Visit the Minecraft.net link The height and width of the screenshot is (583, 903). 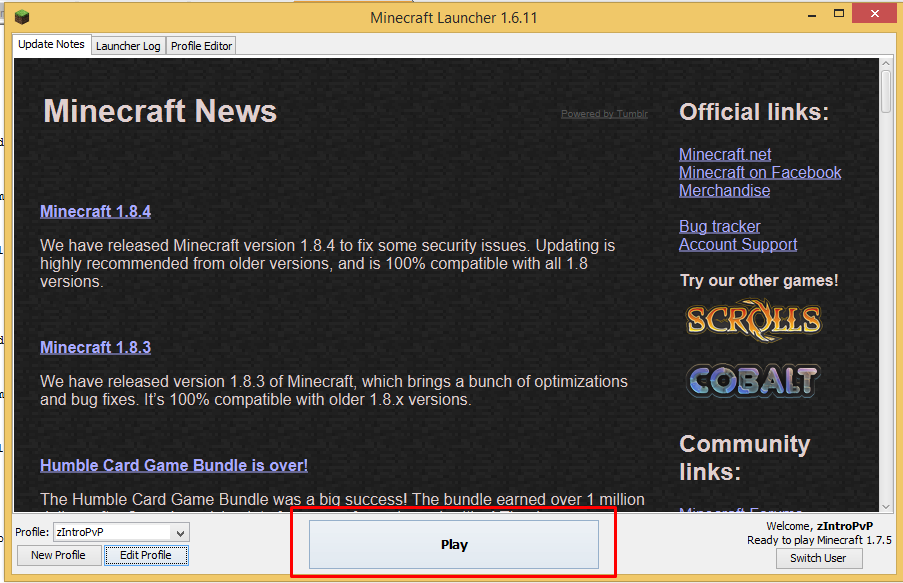pyautogui.click(x=725, y=154)
